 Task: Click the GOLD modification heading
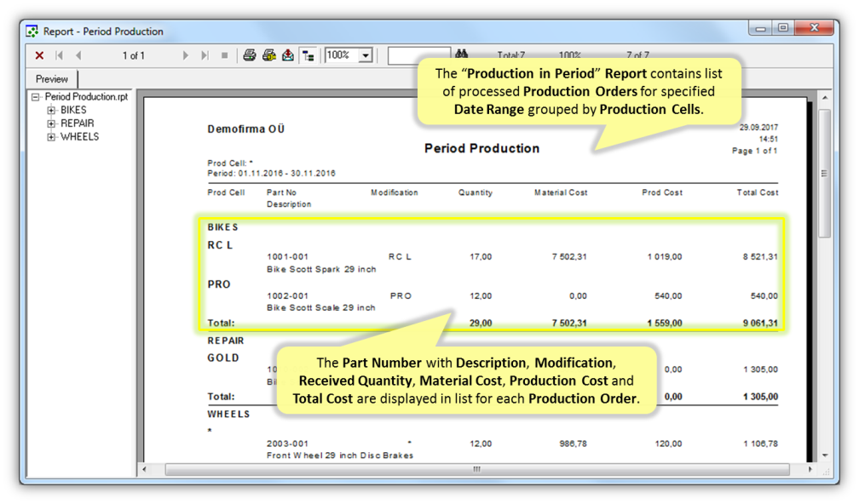tap(223, 358)
